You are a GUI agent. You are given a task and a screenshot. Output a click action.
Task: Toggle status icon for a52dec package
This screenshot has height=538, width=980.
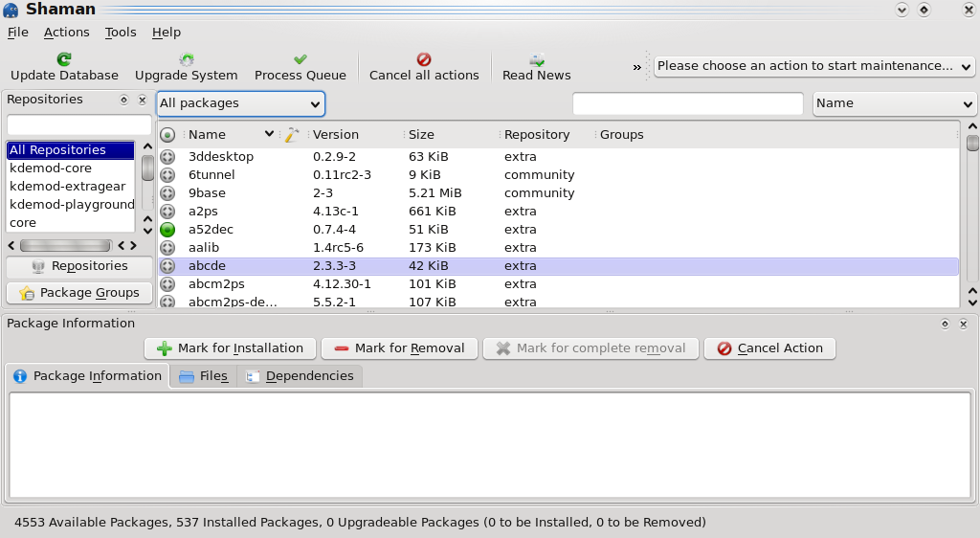click(x=167, y=230)
